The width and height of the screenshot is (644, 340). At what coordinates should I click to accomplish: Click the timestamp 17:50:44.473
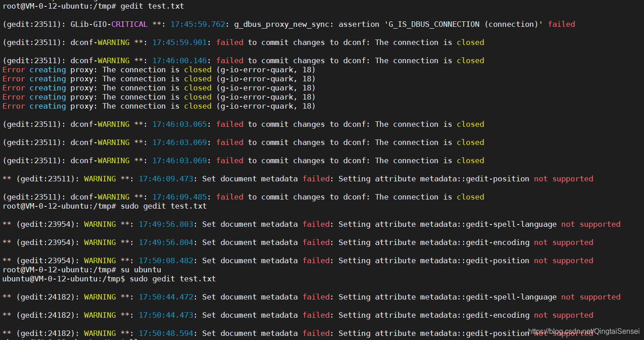point(166,315)
